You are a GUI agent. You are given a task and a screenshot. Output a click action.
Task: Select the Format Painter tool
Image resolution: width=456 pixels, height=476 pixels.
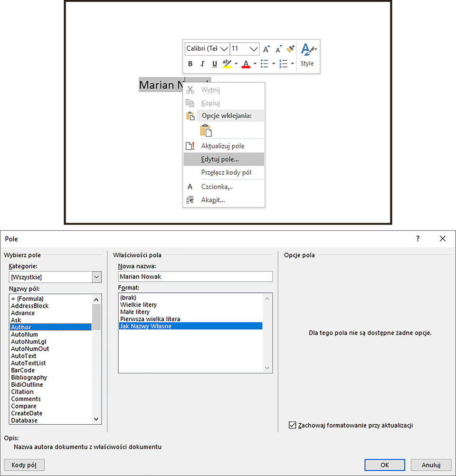291,49
